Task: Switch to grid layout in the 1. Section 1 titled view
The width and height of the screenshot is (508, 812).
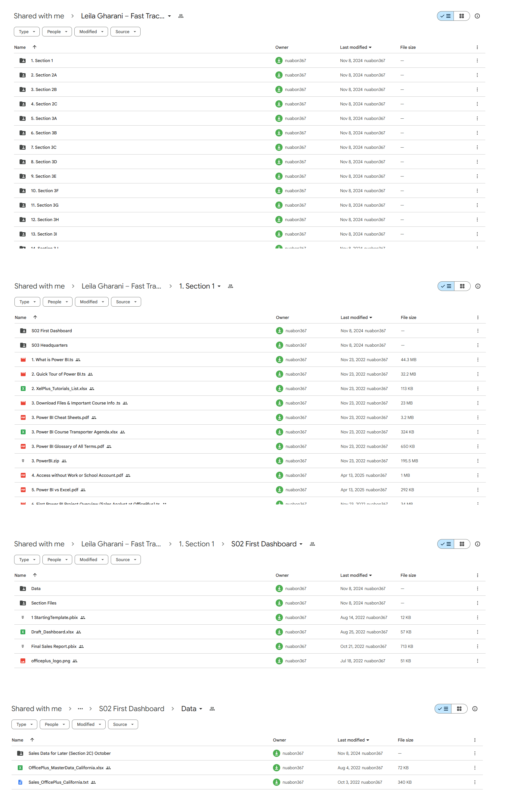Action: 462,286
